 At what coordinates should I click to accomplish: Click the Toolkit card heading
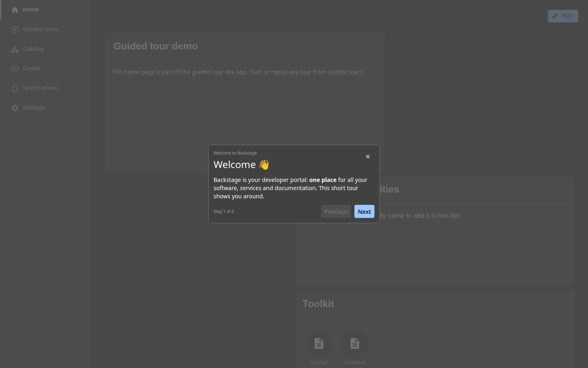[x=318, y=304]
